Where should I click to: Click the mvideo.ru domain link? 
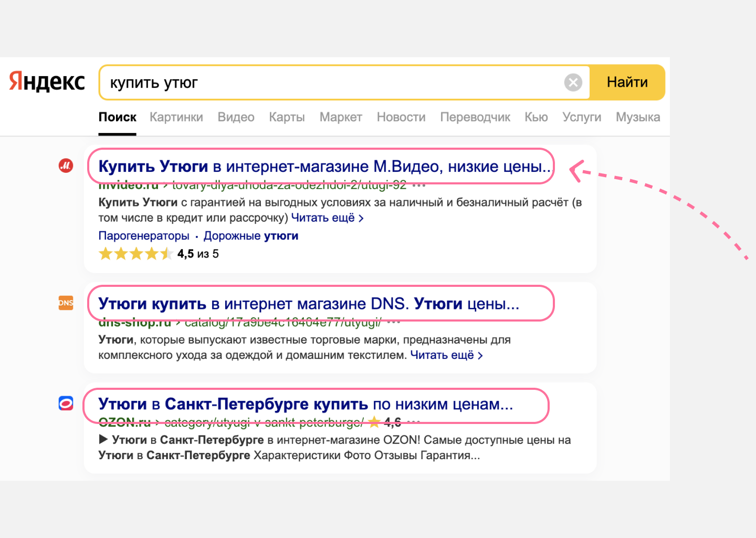pos(129,185)
